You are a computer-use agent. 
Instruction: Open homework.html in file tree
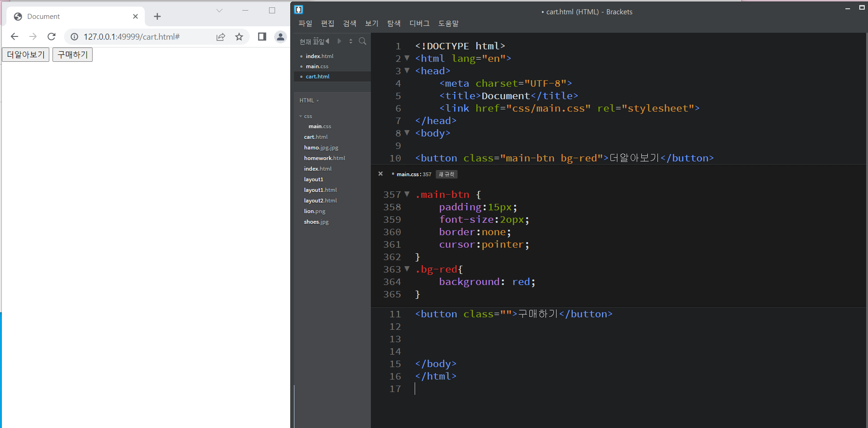click(324, 158)
